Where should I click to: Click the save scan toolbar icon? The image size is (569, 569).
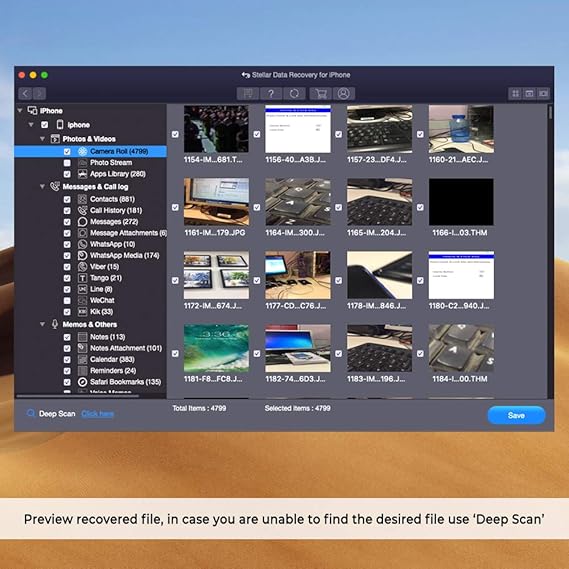point(248,94)
